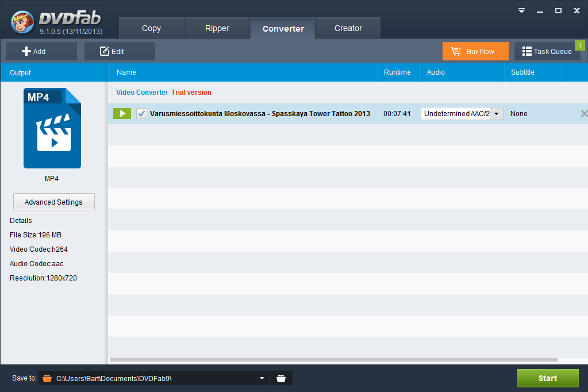
Task: Open the Task Queue
Action: [547, 51]
